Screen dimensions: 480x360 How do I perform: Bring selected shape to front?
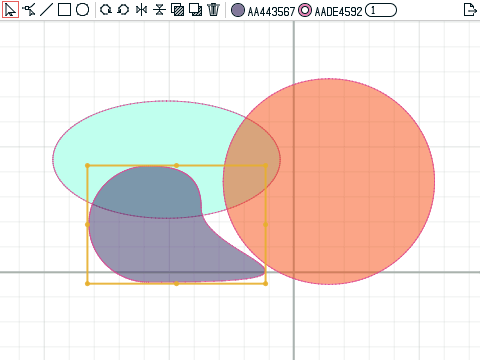click(x=177, y=10)
